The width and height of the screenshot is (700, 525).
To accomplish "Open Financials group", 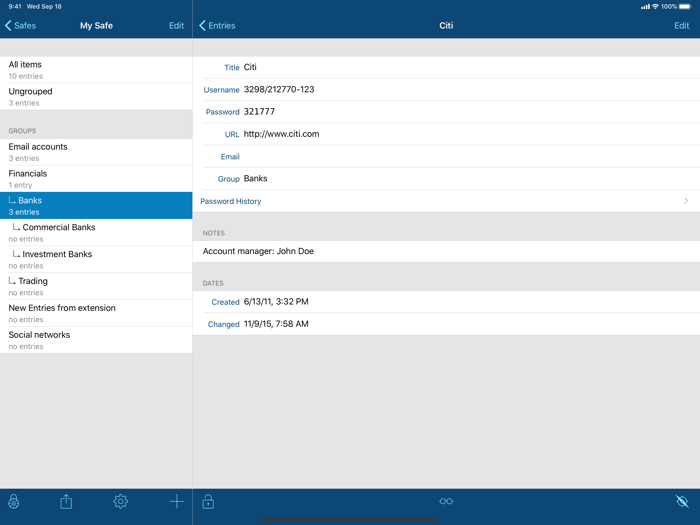I will (x=96, y=179).
